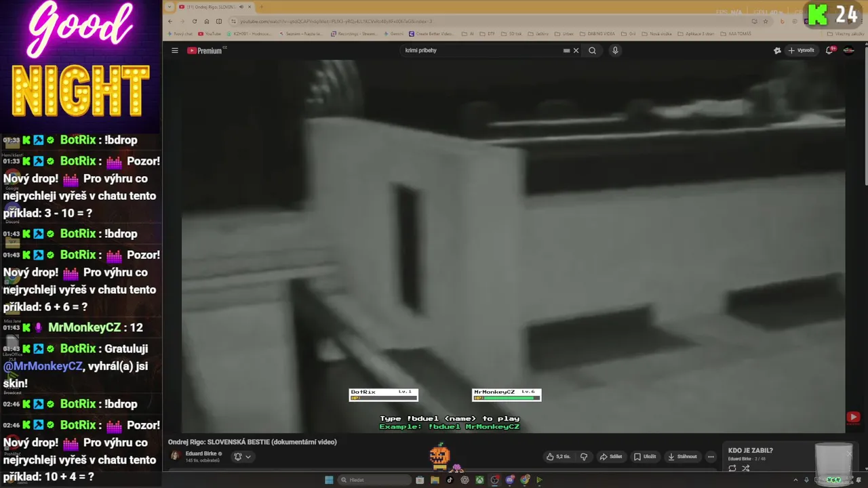This screenshot has height=488, width=868.
Task: Go back in the browser
Action: click(x=170, y=21)
